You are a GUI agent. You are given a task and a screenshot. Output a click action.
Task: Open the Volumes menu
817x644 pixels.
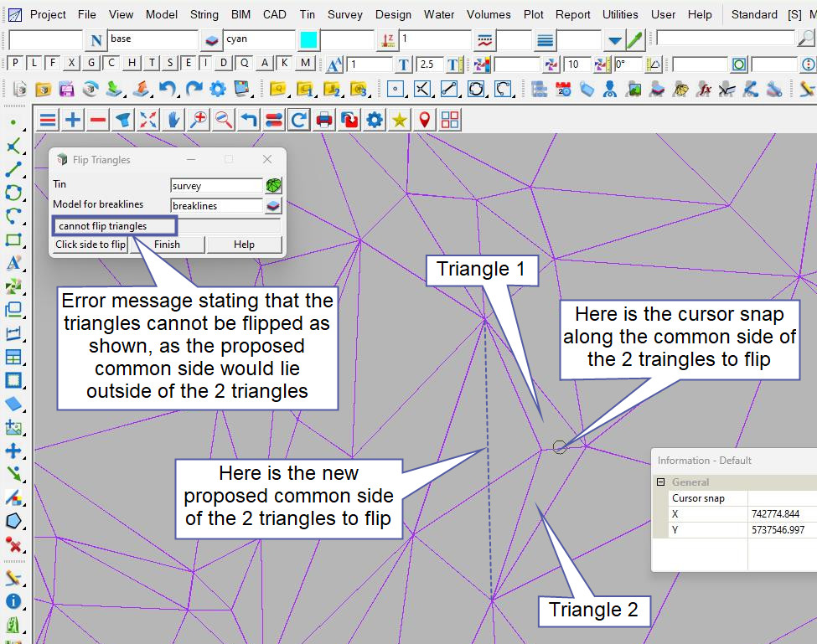[489, 14]
